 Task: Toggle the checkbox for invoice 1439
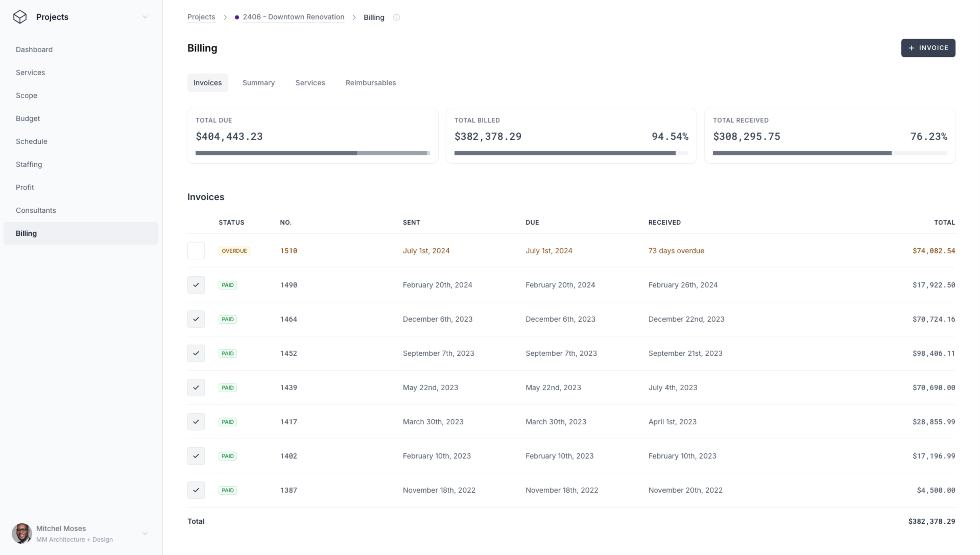click(196, 388)
